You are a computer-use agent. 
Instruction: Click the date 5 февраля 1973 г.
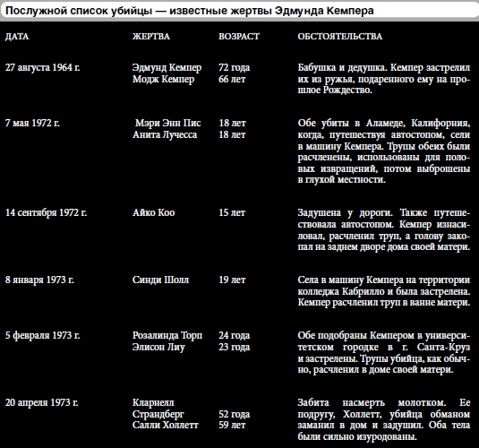point(42,335)
